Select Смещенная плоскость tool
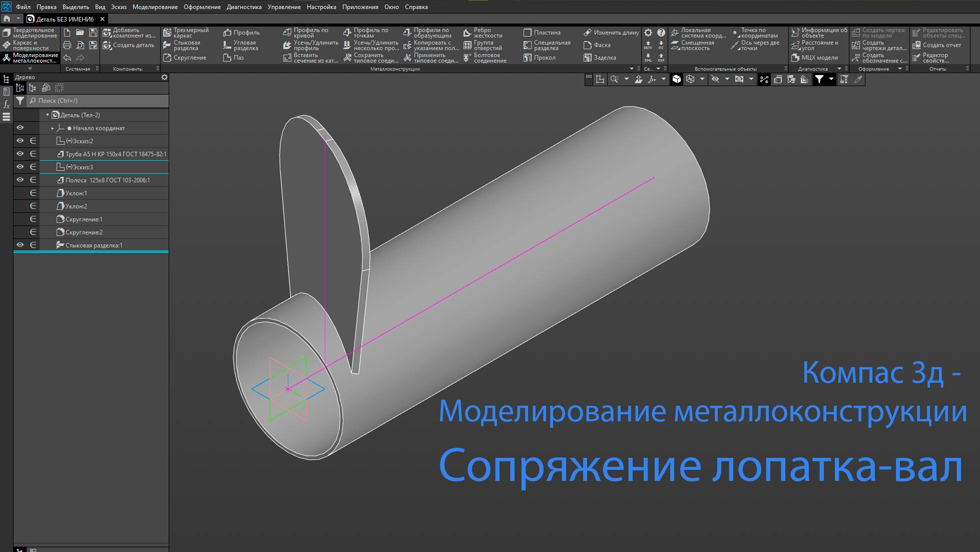The width and height of the screenshot is (980, 552). (693, 45)
